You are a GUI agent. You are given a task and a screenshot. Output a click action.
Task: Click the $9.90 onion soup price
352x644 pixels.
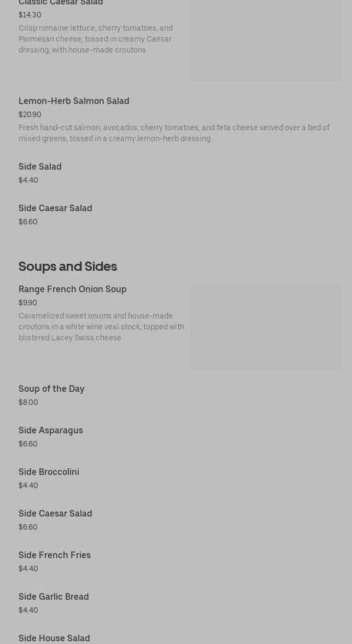tap(28, 303)
